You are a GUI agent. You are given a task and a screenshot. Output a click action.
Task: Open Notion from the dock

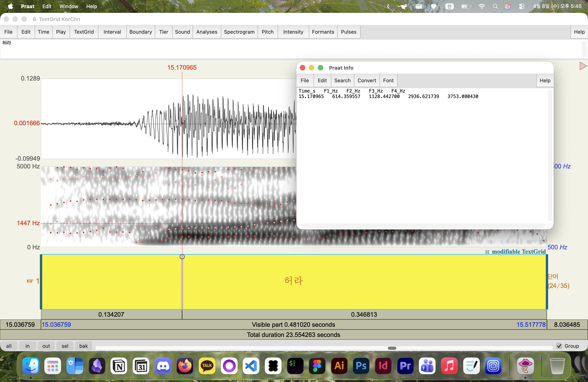119,366
